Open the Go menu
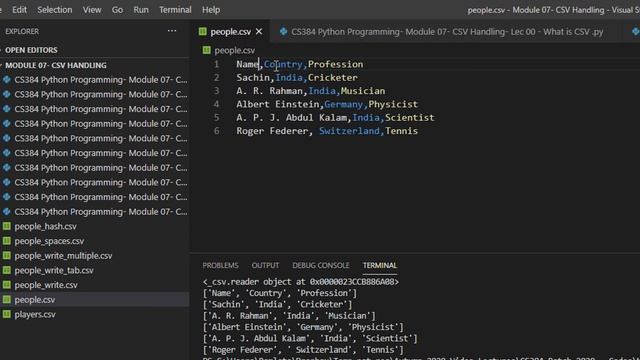 click(117, 10)
